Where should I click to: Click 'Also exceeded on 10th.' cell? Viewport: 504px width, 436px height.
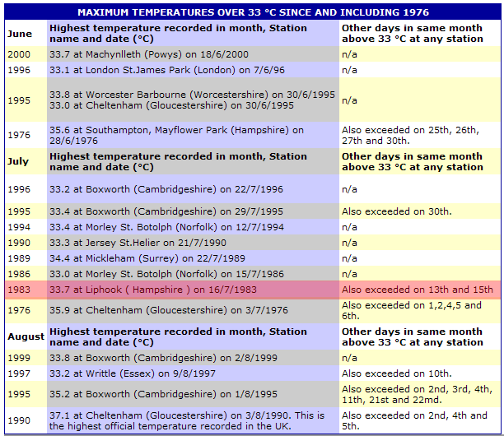point(396,374)
